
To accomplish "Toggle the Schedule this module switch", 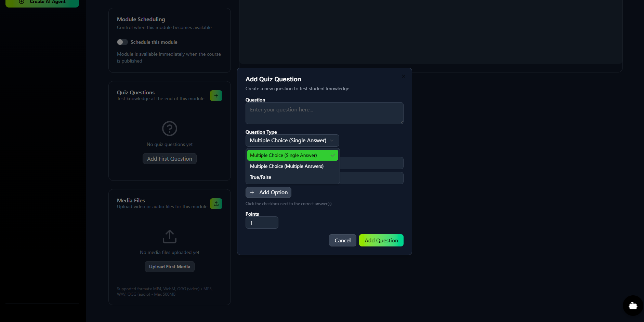I will tap(122, 42).
